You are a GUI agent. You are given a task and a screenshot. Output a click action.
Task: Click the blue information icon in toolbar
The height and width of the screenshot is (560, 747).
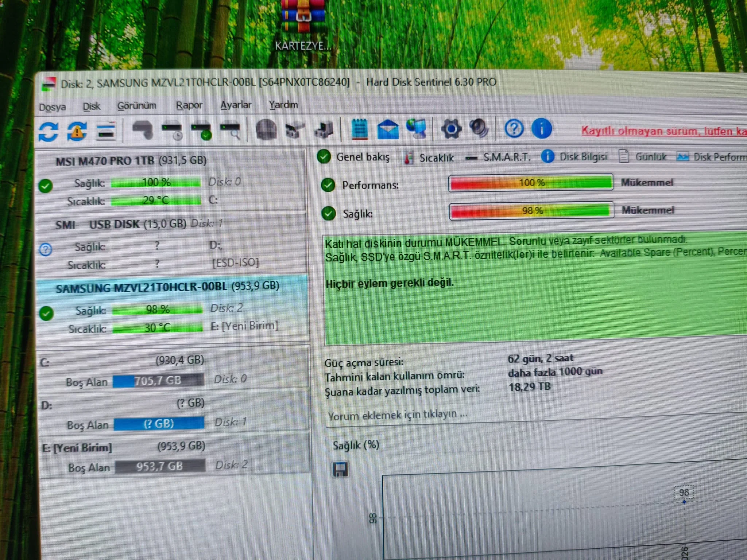point(542,128)
